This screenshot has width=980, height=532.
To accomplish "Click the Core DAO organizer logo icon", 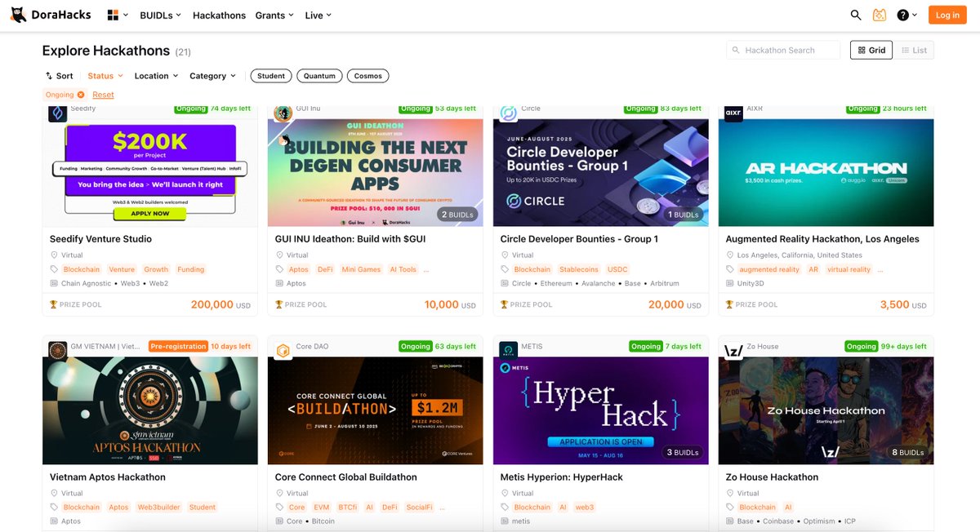I will 283,351.
